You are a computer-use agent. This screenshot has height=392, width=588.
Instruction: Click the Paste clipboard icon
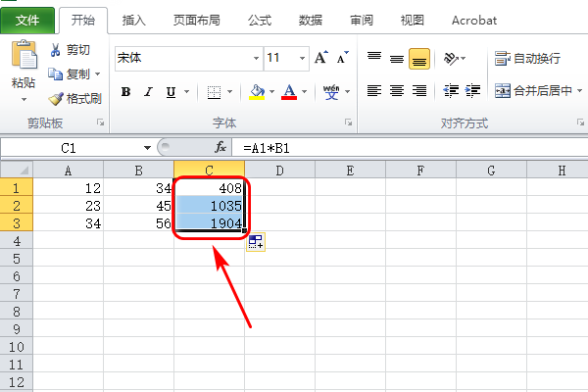click(24, 55)
